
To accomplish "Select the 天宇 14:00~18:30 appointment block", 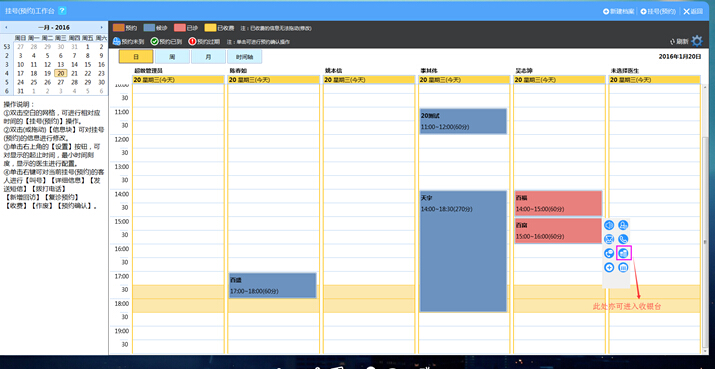I will [x=463, y=251].
